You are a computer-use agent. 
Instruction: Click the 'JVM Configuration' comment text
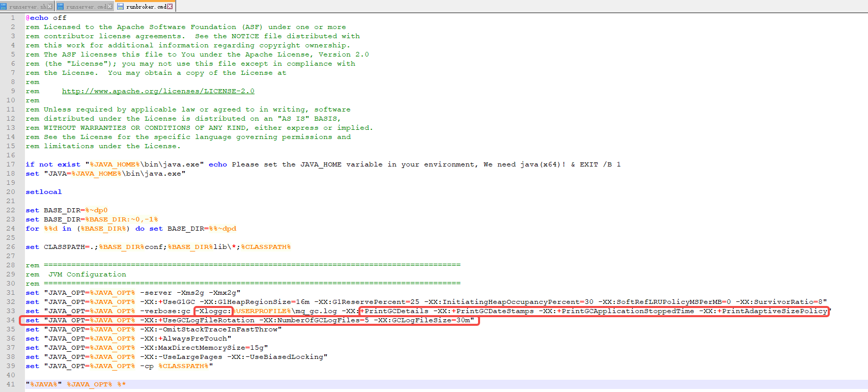click(87, 274)
